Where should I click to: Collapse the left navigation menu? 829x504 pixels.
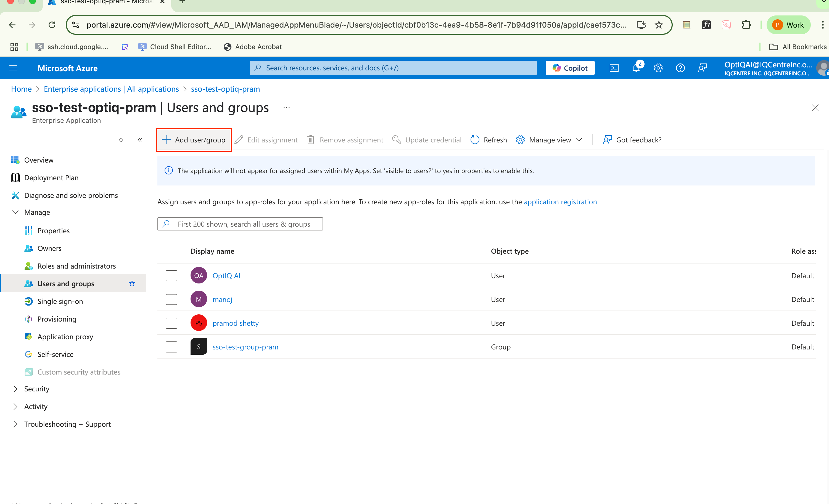pos(140,140)
